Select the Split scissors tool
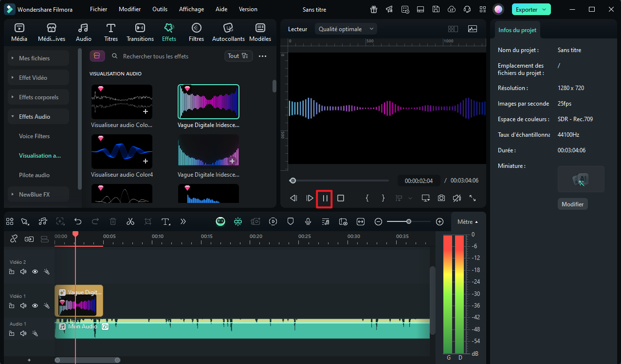 [130, 221]
